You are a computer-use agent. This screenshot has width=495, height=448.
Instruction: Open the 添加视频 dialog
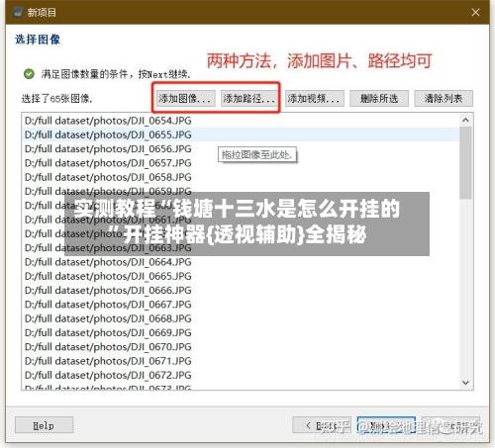tap(315, 98)
